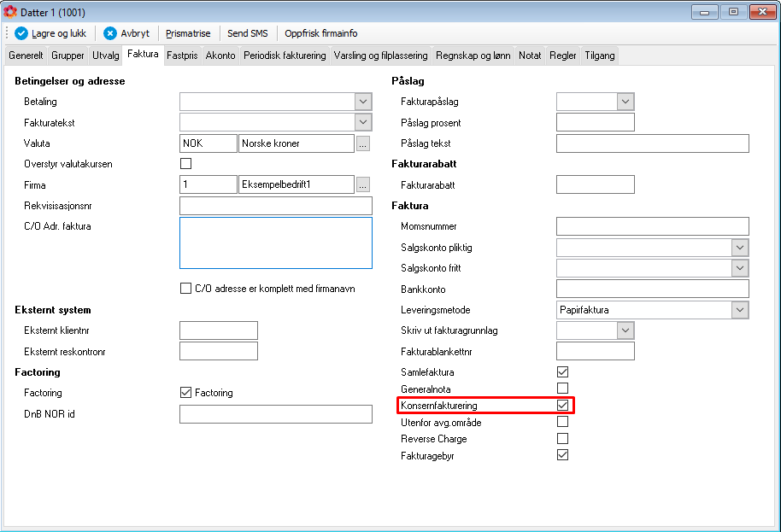Open the Salgskonto pliktig dropdown
This screenshot has height=532, width=781.
[x=740, y=248]
